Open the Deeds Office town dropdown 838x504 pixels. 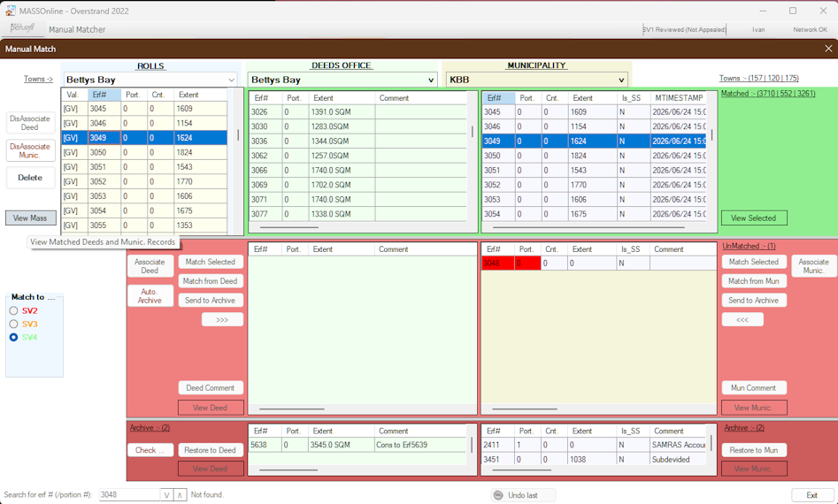pyautogui.click(x=342, y=80)
